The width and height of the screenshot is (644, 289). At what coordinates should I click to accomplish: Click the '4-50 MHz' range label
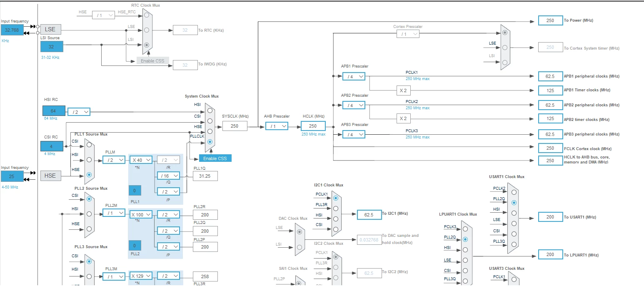pyautogui.click(x=10, y=187)
